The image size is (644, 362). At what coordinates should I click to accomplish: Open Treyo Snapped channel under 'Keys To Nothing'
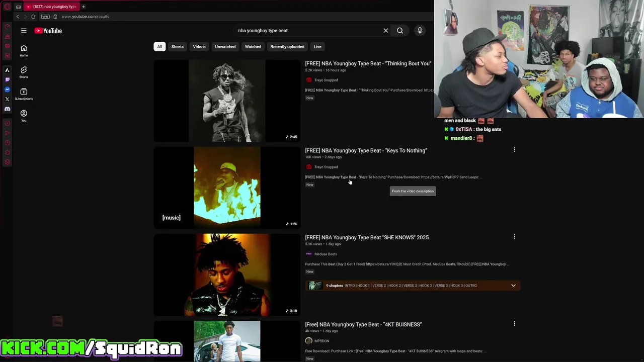(x=326, y=167)
